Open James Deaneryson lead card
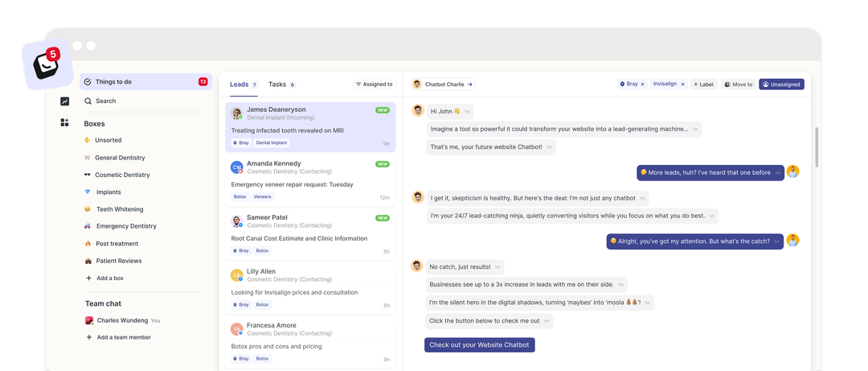Screen dimensions: 868x371 point(310,127)
